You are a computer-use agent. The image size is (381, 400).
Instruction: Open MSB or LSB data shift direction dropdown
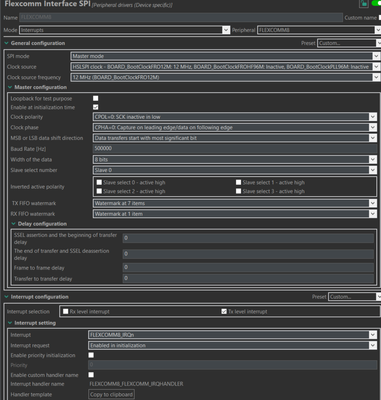tap(235, 138)
